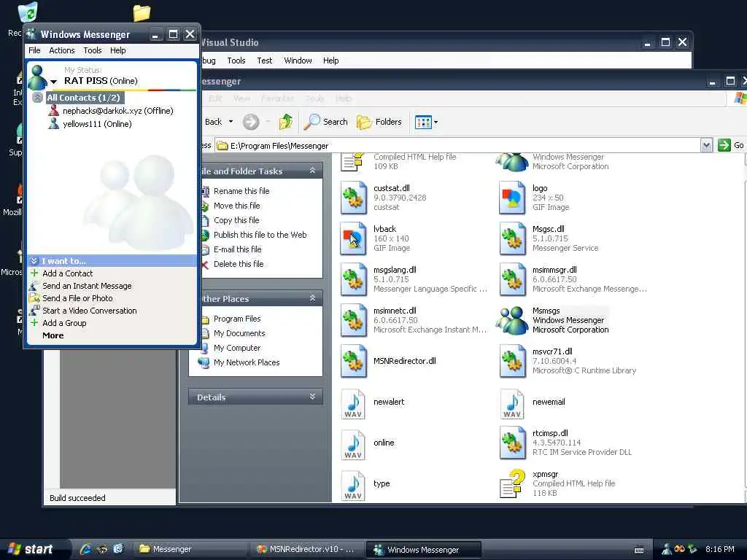
Task: Open the Back history dropdown arrow
Action: tap(231, 122)
